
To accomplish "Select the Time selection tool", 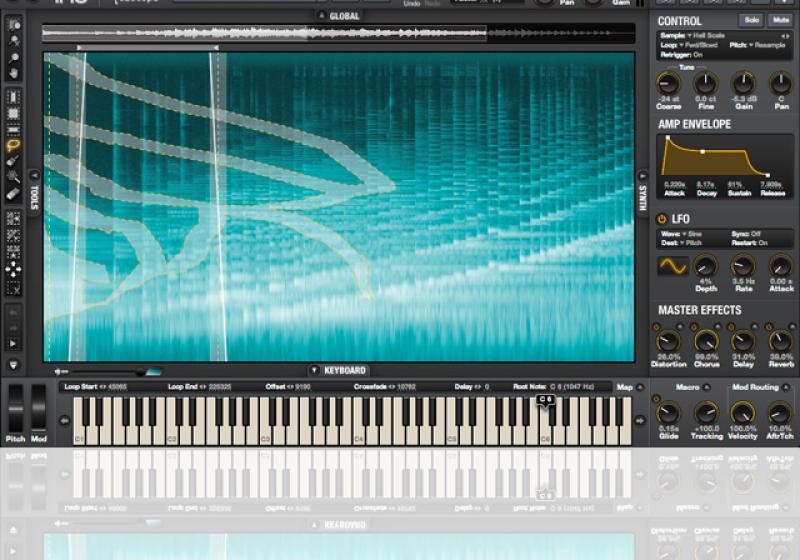I will 14,97.
